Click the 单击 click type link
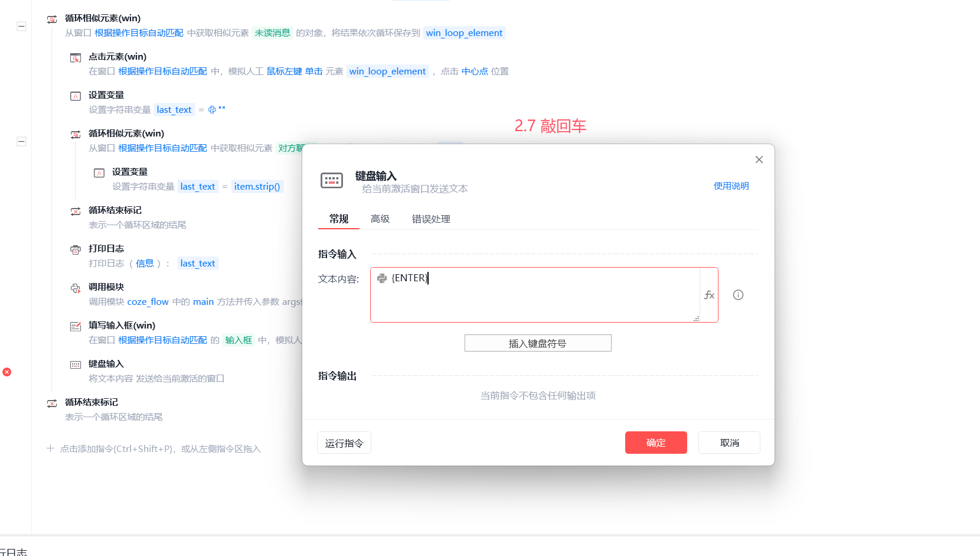 (314, 71)
